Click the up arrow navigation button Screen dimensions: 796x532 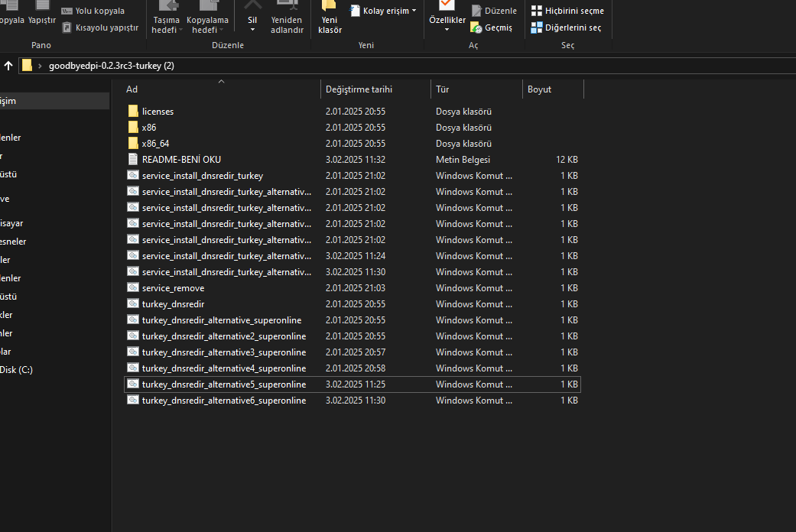(8, 66)
